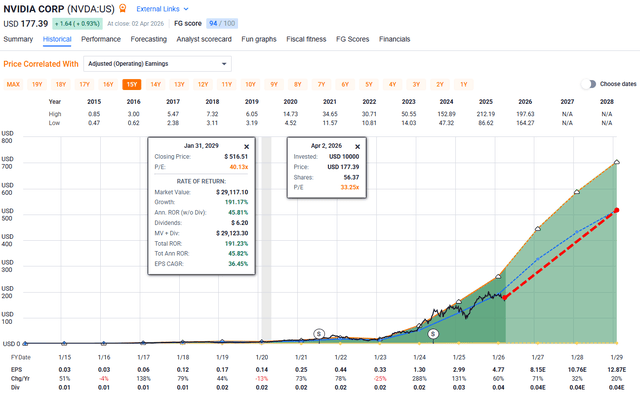The height and width of the screenshot is (394, 640).
Task: Open the Fun graphs tab
Action: tap(259, 39)
